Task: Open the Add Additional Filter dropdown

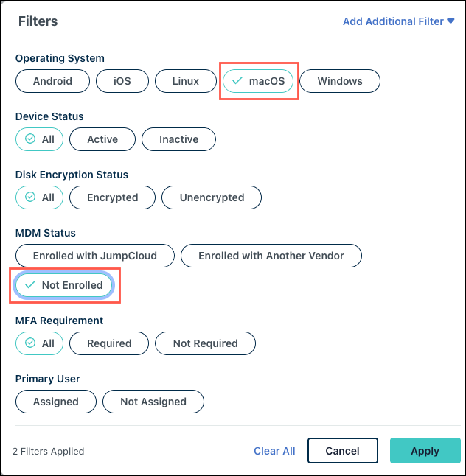Action: 398,21
